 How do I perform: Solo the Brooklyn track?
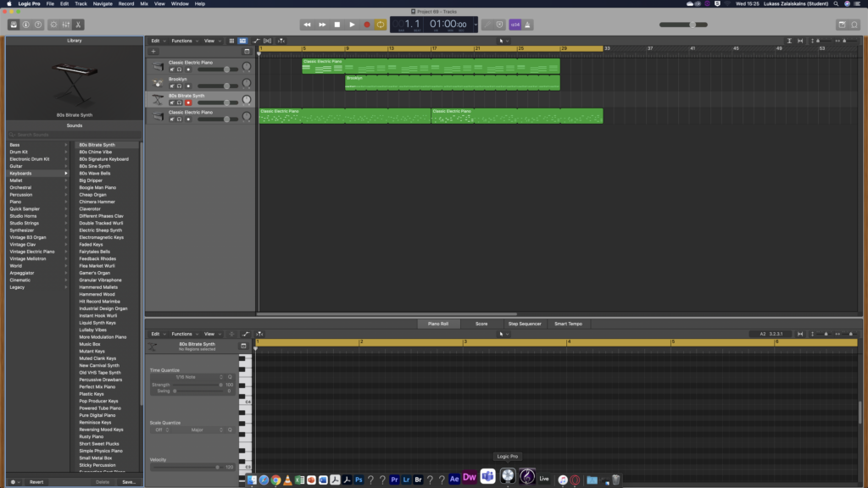[180, 86]
